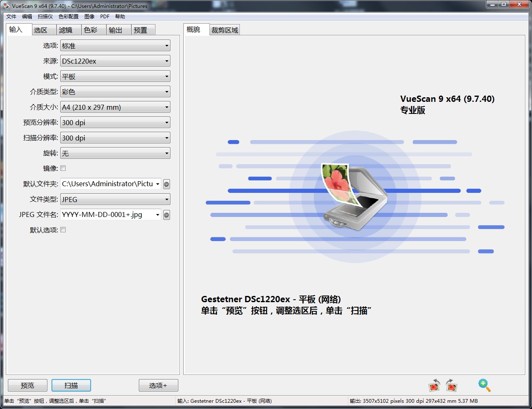
Task: Open the 图像 menu
Action: [89, 17]
